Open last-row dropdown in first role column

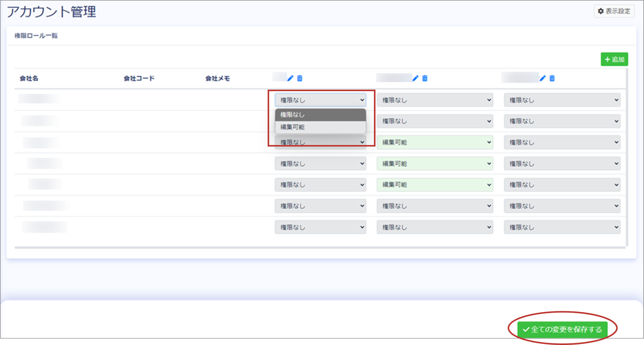point(320,227)
